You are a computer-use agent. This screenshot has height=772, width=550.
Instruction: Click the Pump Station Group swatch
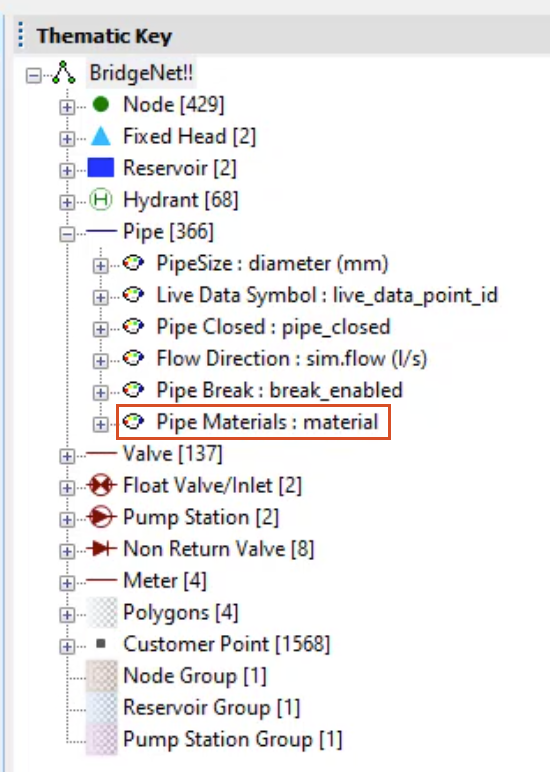102,739
